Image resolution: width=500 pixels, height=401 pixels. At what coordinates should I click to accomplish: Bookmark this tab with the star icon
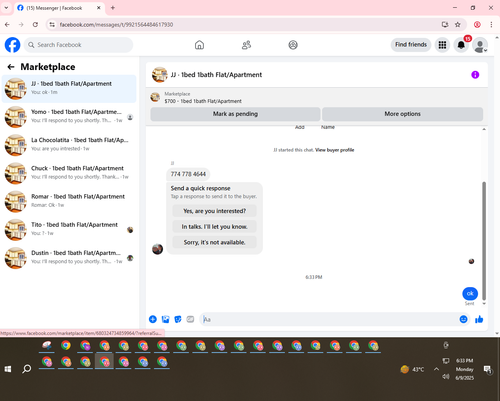click(x=458, y=25)
